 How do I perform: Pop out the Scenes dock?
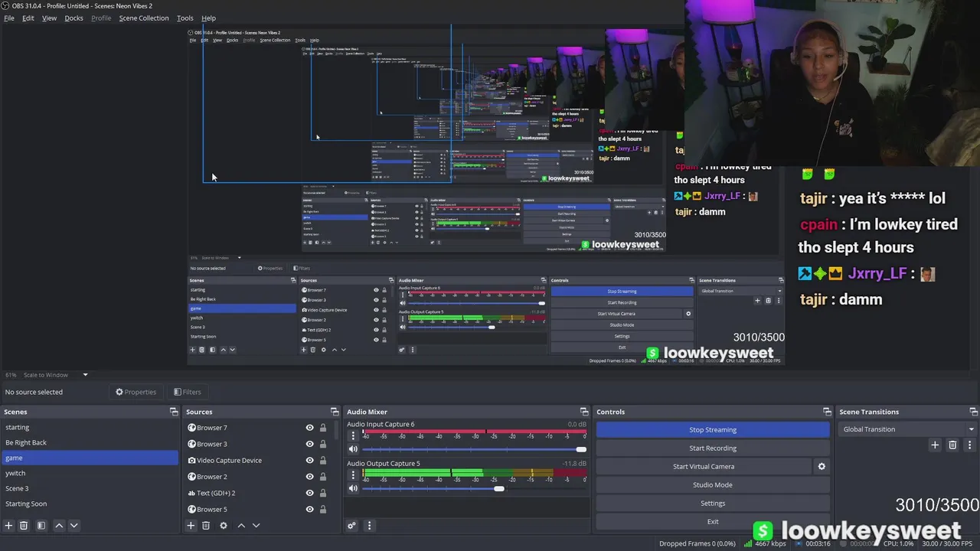(x=174, y=412)
